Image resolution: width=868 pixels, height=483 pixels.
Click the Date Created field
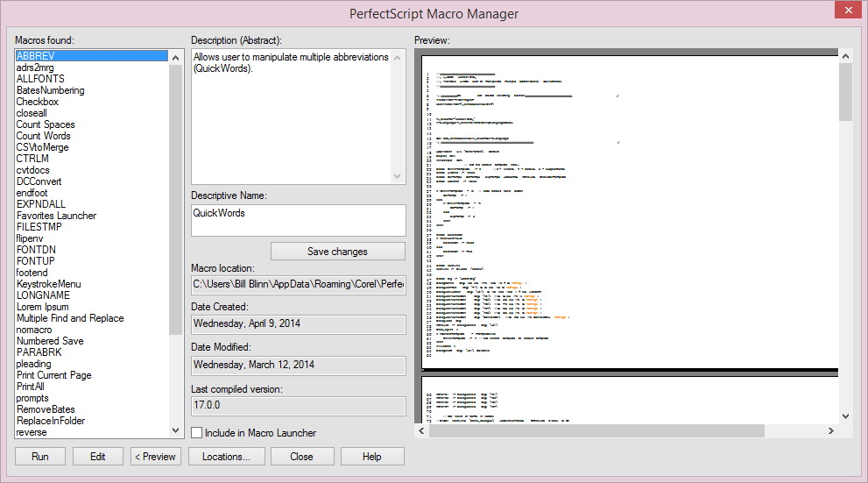(x=299, y=323)
